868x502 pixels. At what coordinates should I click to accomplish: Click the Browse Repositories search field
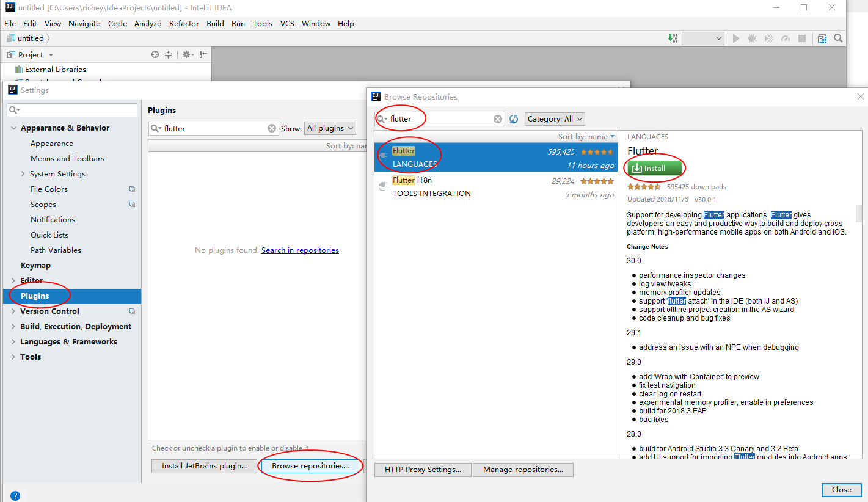(439, 119)
